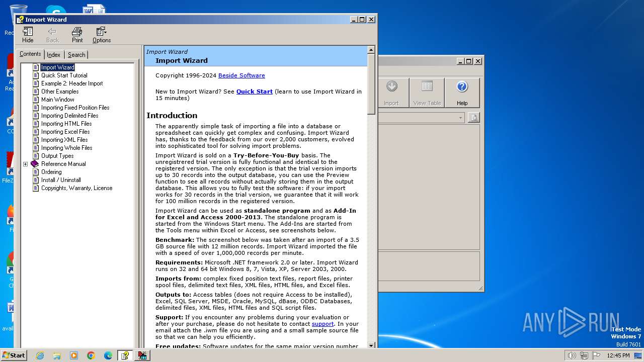Click the Action Center flag tray icon
Viewport: 644px width, 362px height.
[597, 355]
